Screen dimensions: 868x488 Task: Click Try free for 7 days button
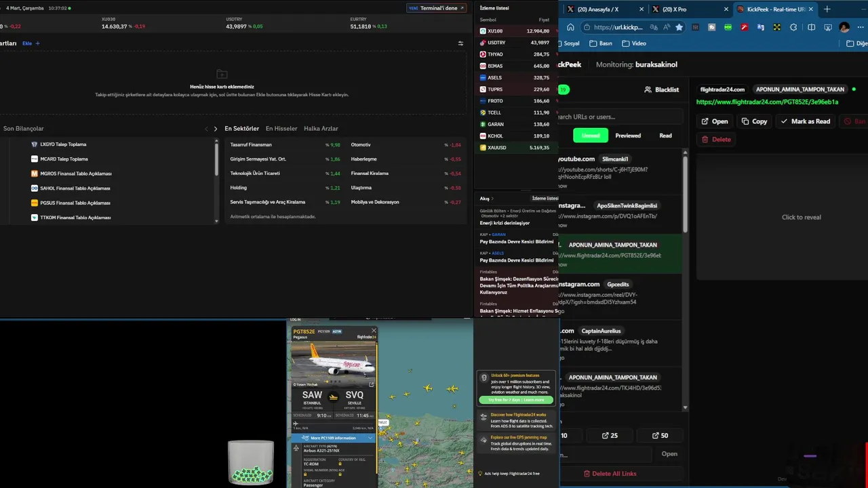pos(516,400)
